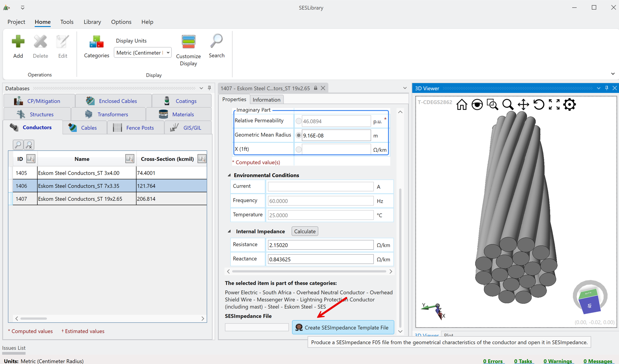Image resolution: width=619 pixels, height=364 pixels.
Task: Open the Options ribbon tab
Action: pos(121,22)
